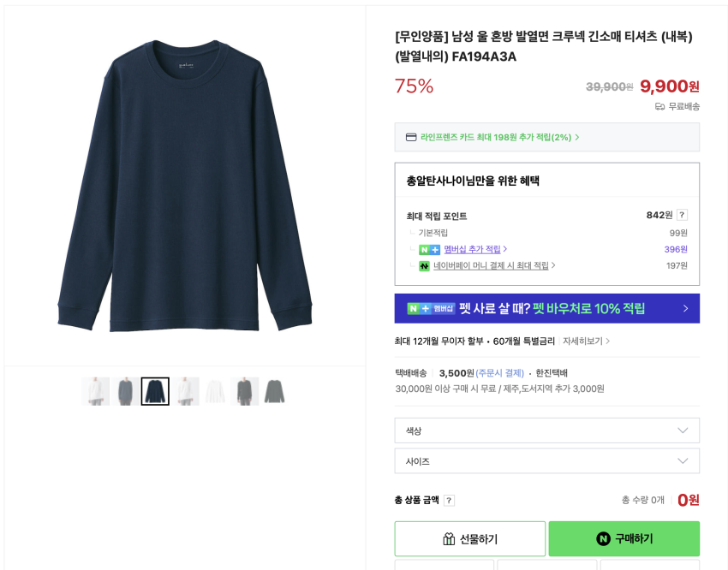Open the 색상 color dropdown
The width and height of the screenshot is (728, 570).
546,430
